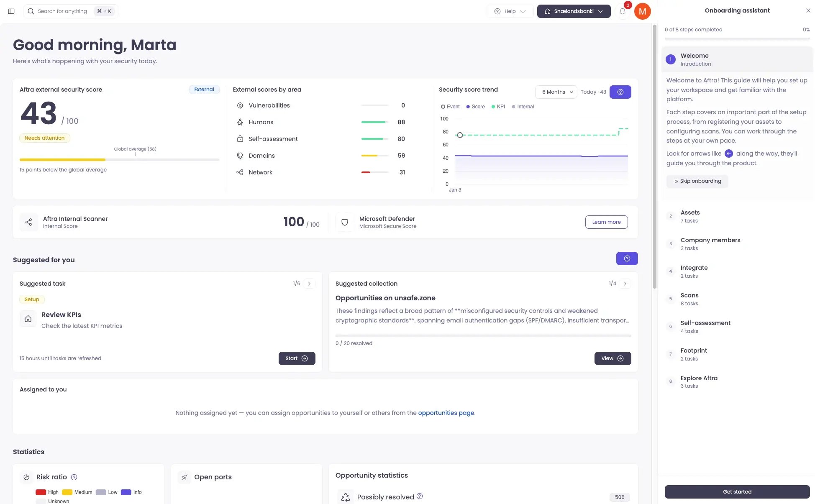Click the Marta user avatar
The image size is (815, 504).
(x=642, y=11)
